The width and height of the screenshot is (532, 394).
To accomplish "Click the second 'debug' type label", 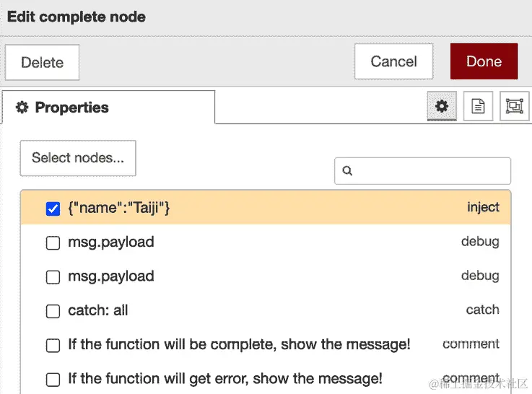I will 480,276.
